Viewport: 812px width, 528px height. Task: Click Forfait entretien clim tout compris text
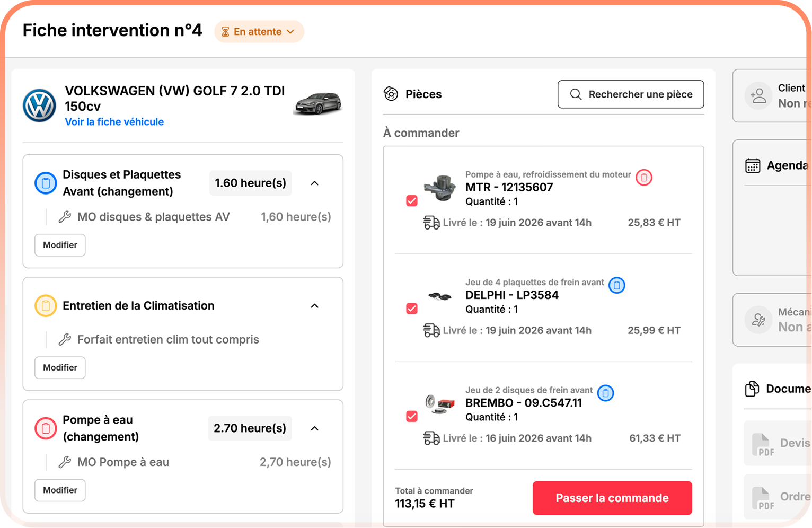[x=168, y=339]
